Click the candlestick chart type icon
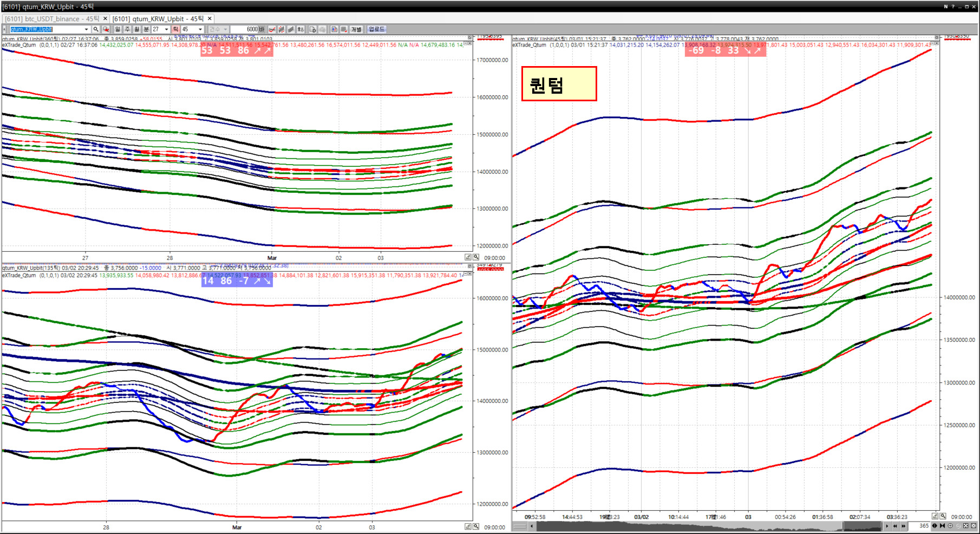The height and width of the screenshot is (534, 980). pyautogui.click(x=282, y=29)
